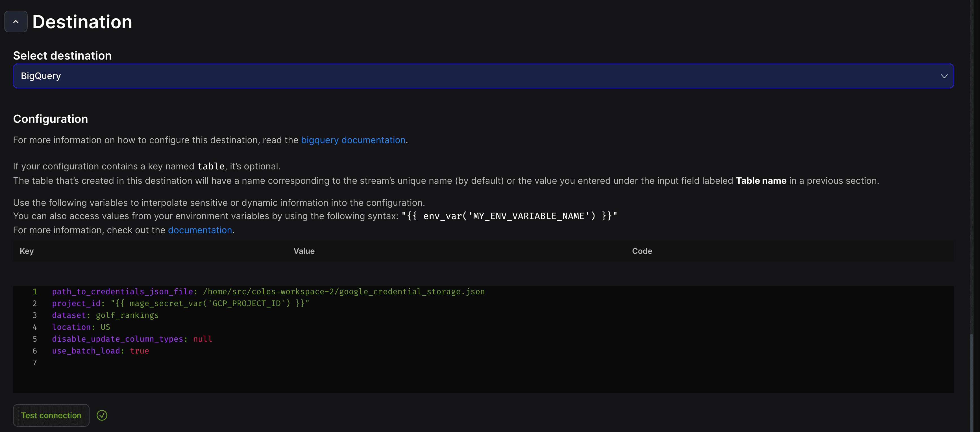This screenshot has height=432, width=980.
Task: Click the location key on line 4
Action: [x=71, y=327]
